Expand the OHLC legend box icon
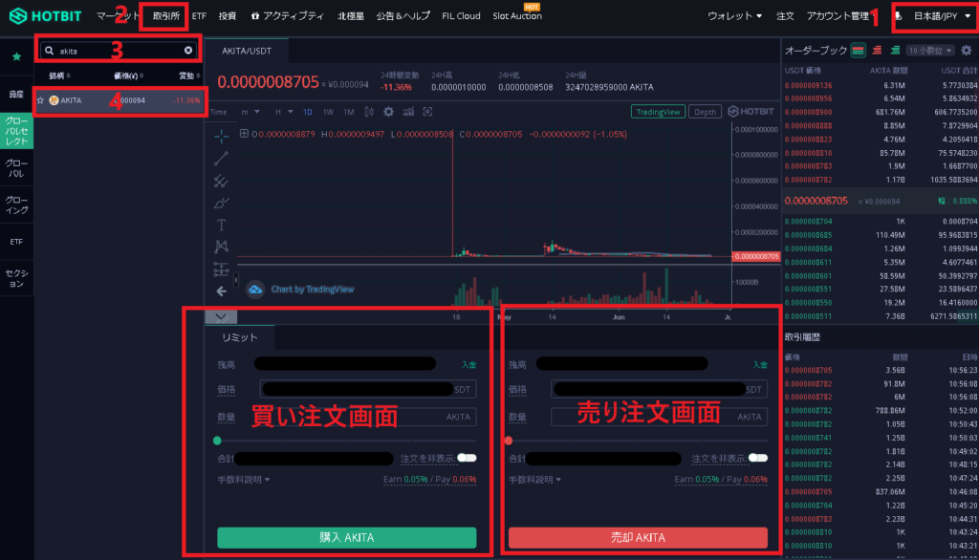 click(244, 134)
